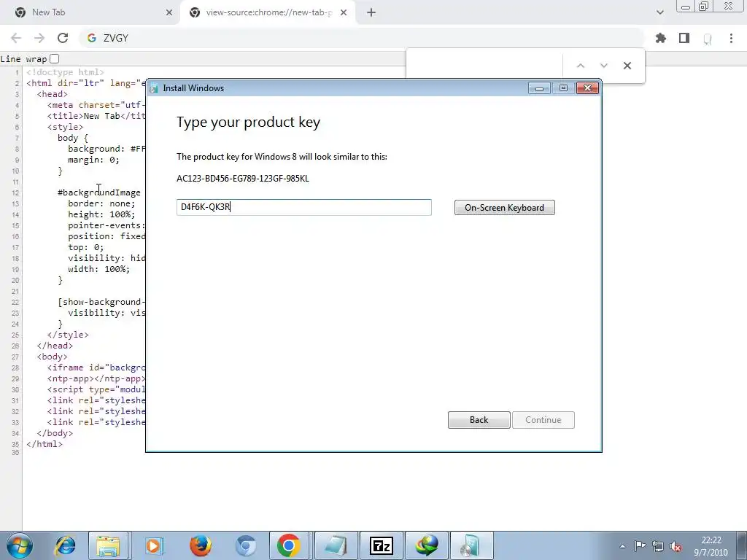
Task: Open Notepad taskbar icon
Action: (x=336, y=545)
